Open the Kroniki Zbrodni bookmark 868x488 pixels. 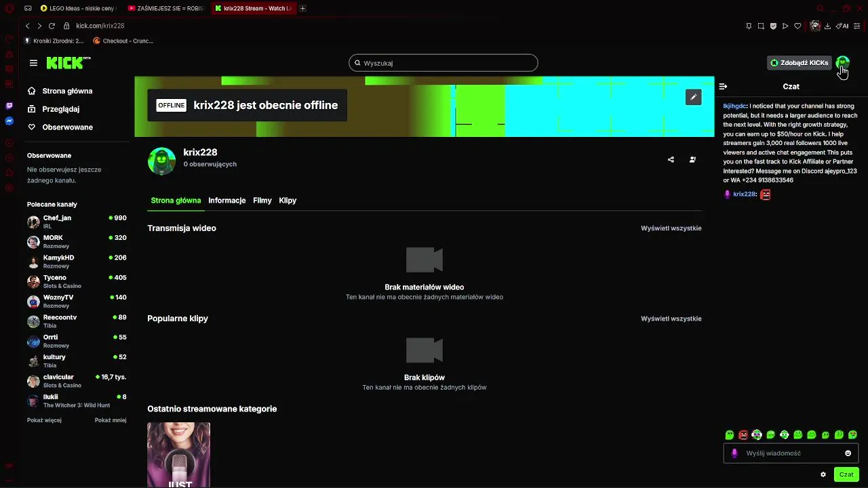pyautogui.click(x=54, y=41)
